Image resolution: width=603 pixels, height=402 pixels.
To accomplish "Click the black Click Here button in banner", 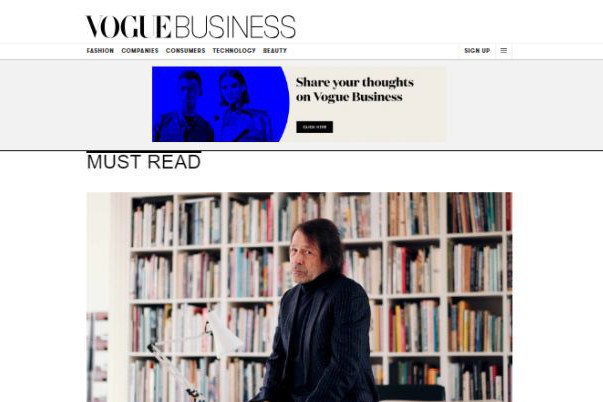I will click(315, 127).
